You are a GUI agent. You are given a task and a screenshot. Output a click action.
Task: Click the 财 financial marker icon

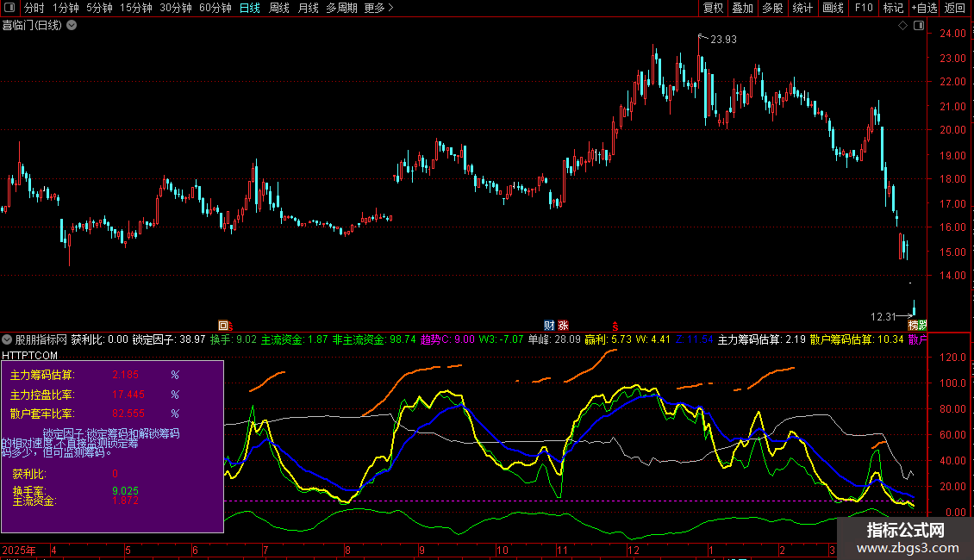point(549,326)
